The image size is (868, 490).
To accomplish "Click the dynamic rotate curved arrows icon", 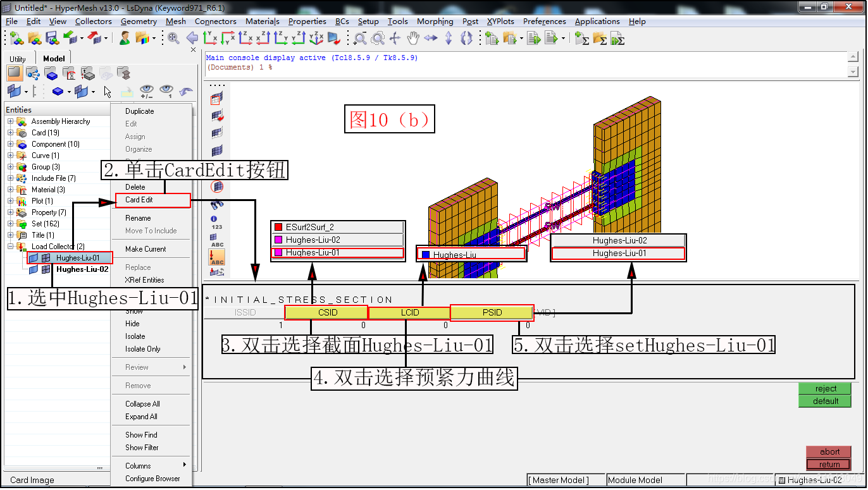I will [466, 39].
